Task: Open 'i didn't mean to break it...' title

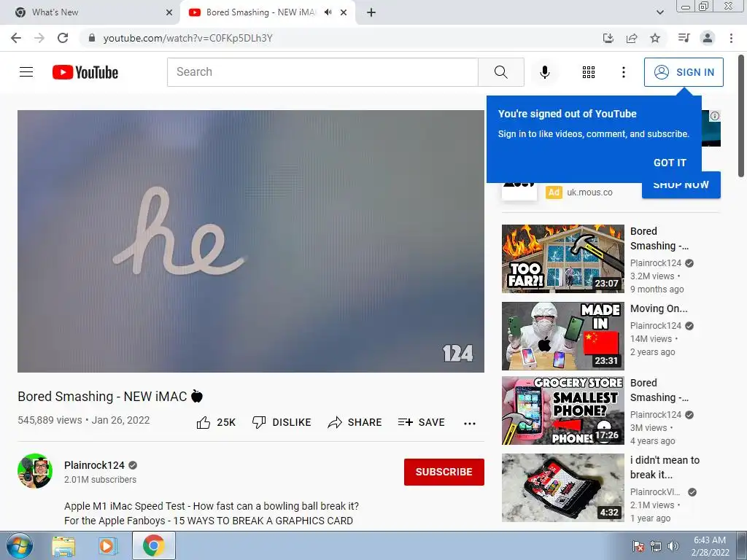Action: click(x=665, y=467)
